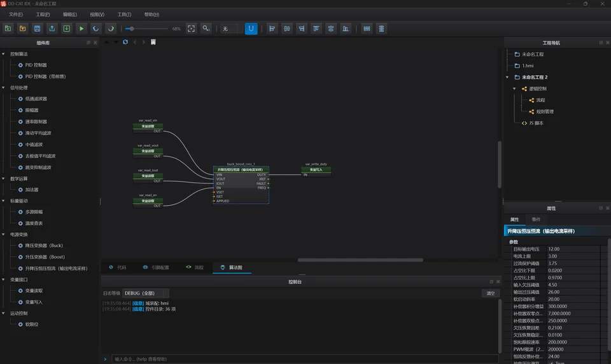Select JS 脚本 in project navigator
Viewport: 611px width, 364px height.
[536, 123]
